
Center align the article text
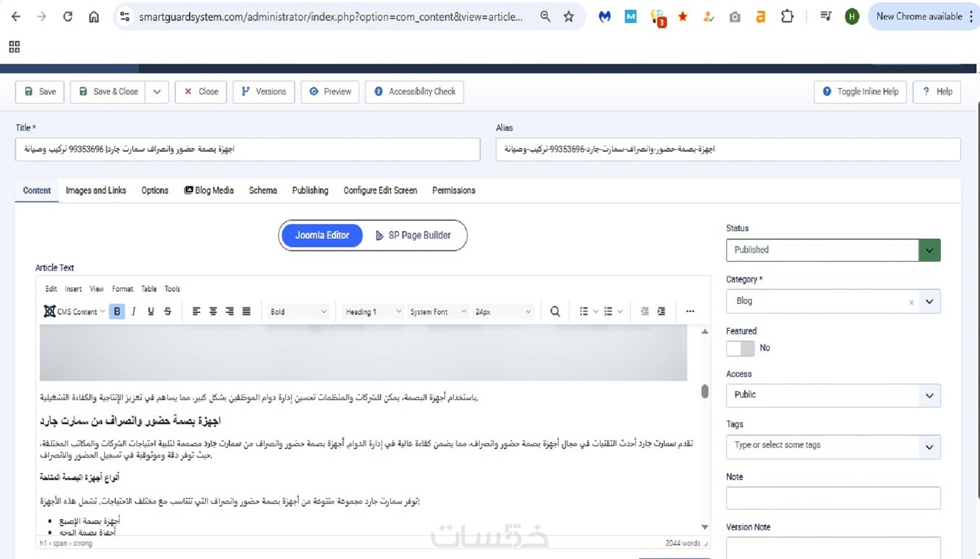[213, 311]
